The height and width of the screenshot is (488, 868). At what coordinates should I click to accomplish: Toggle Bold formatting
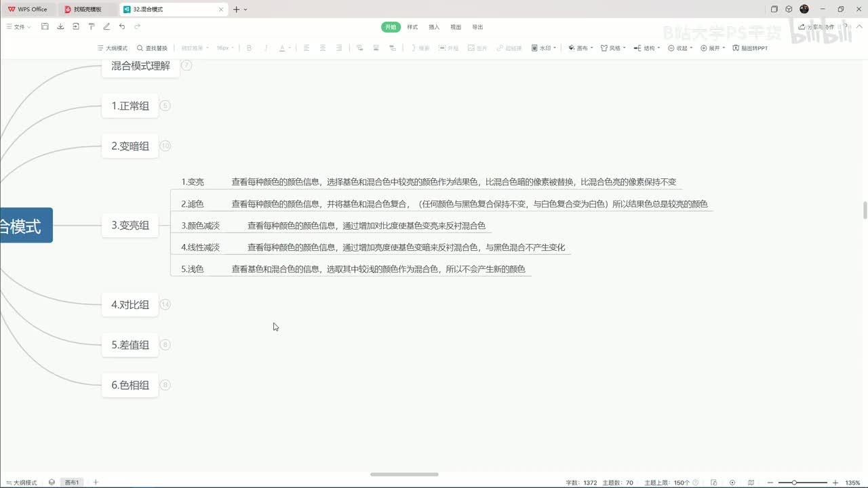pos(249,48)
